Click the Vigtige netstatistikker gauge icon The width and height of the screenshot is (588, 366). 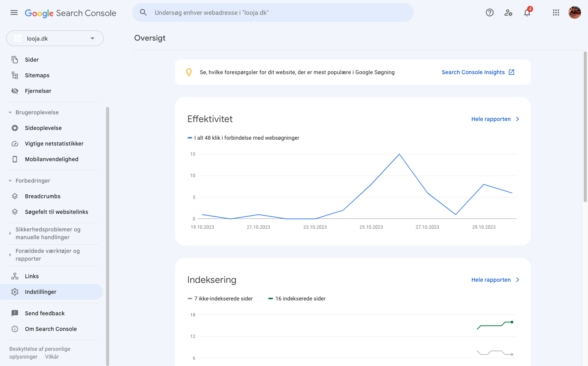(x=15, y=144)
